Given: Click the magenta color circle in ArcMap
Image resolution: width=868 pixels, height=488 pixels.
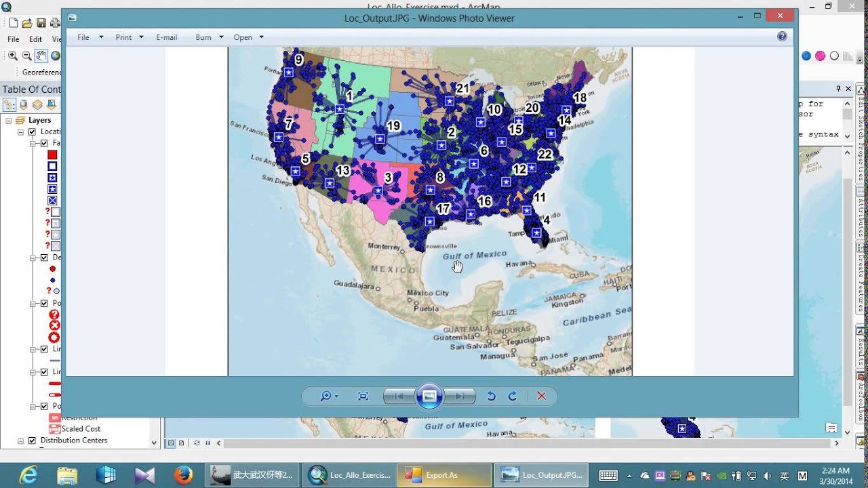Looking at the screenshot, I should pyautogui.click(x=820, y=56).
